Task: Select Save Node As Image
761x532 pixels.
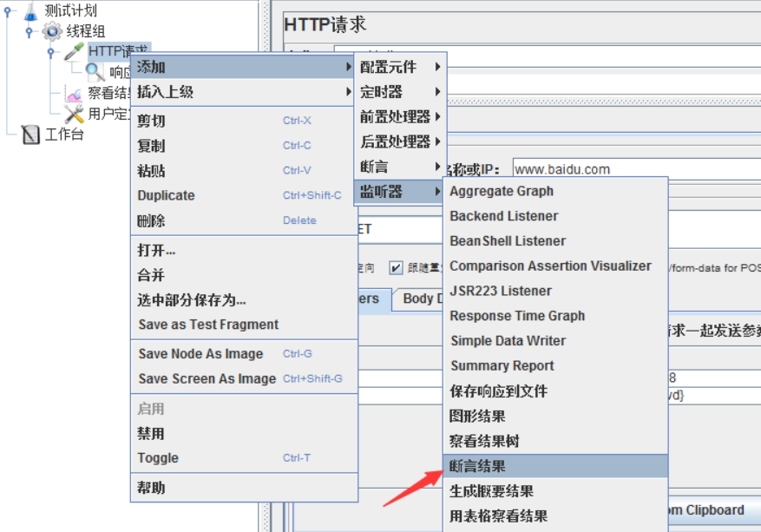Action: pyautogui.click(x=244, y=354)
